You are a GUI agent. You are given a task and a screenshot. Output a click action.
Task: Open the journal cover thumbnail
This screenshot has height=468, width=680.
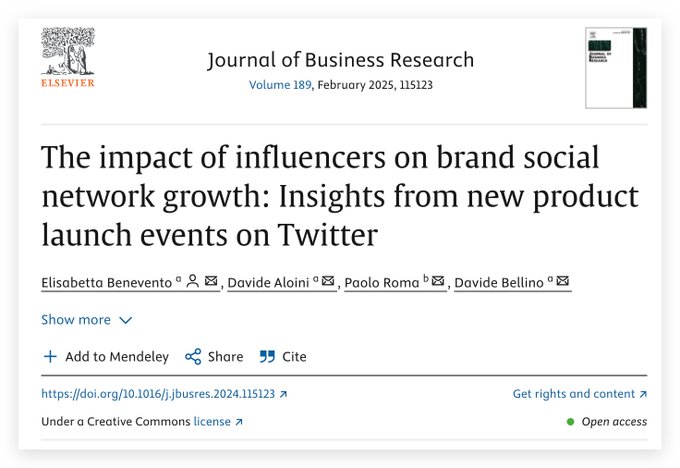[x=615, y=67]
